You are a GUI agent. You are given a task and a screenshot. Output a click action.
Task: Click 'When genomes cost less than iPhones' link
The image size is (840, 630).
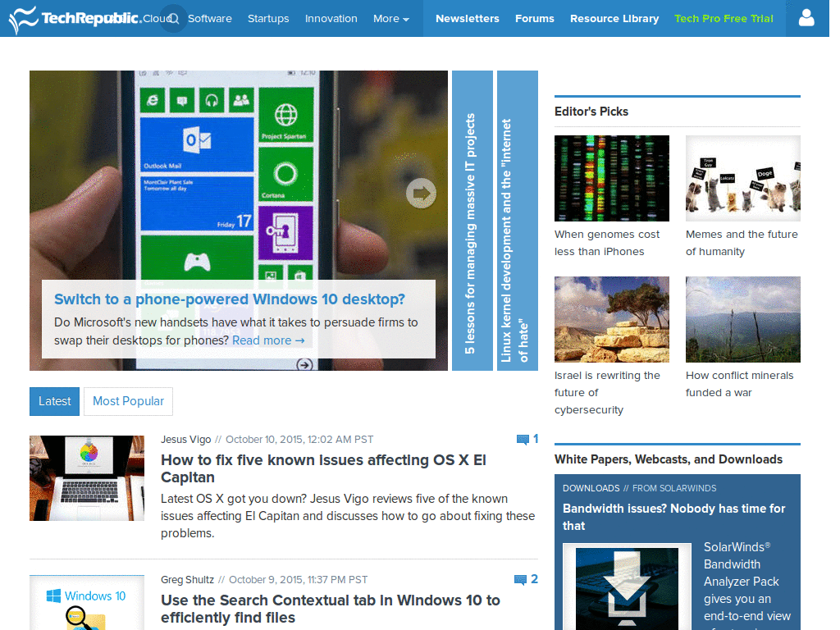pyautogui.click(x=607, y=243)
